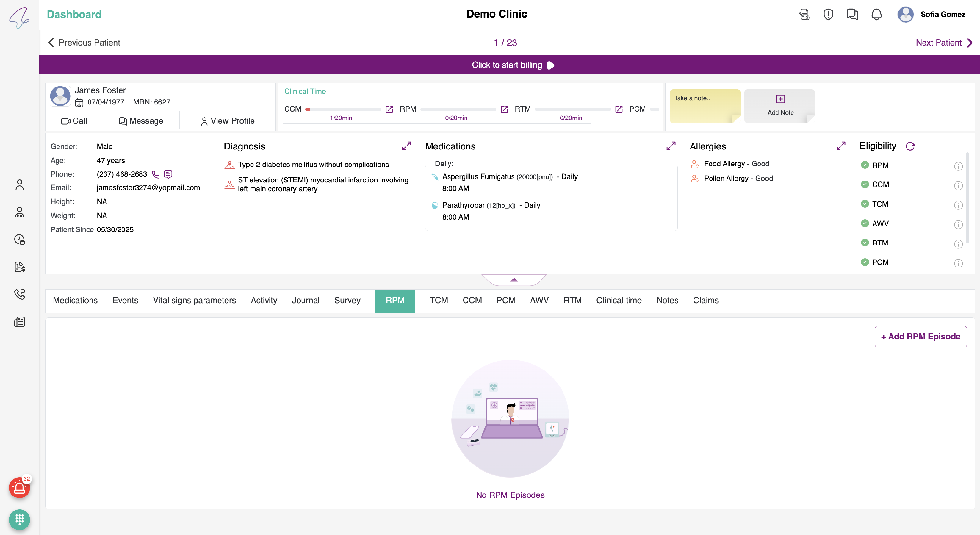Expand the Medications panel
Image resolution: width=980 pixels, height=535 pixels.
click(x=671, y=146)
